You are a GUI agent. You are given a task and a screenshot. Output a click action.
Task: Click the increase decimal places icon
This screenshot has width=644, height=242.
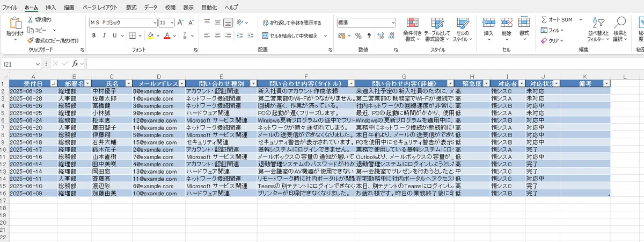click(380, 35)
